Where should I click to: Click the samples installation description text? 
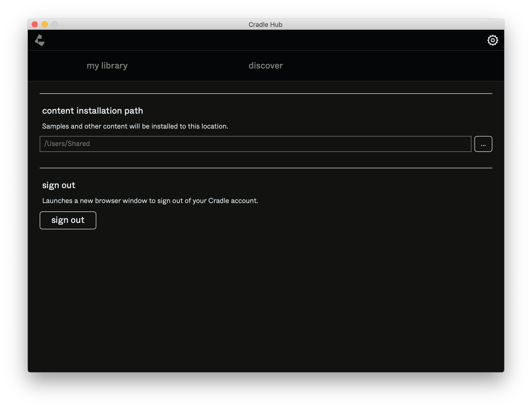tap(135, 126)
